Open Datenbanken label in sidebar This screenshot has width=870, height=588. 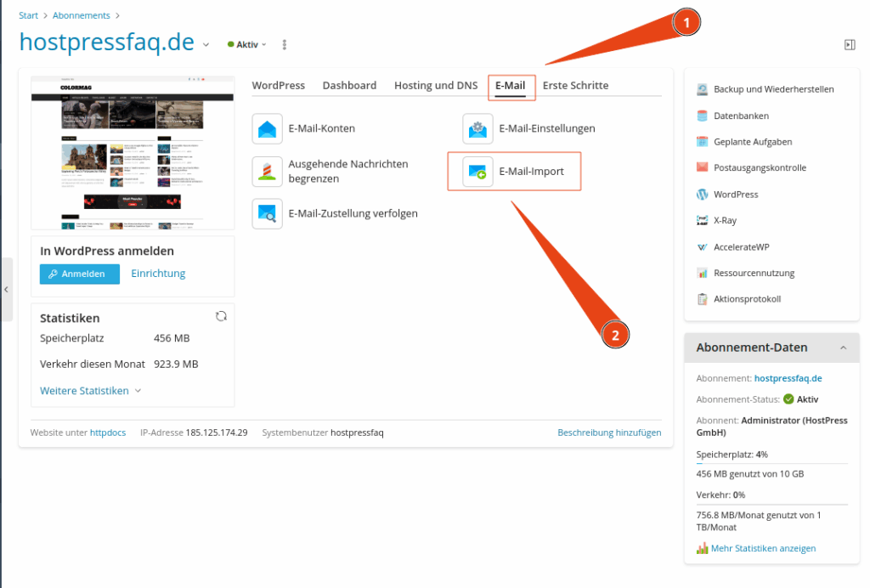tap(741, 116)
